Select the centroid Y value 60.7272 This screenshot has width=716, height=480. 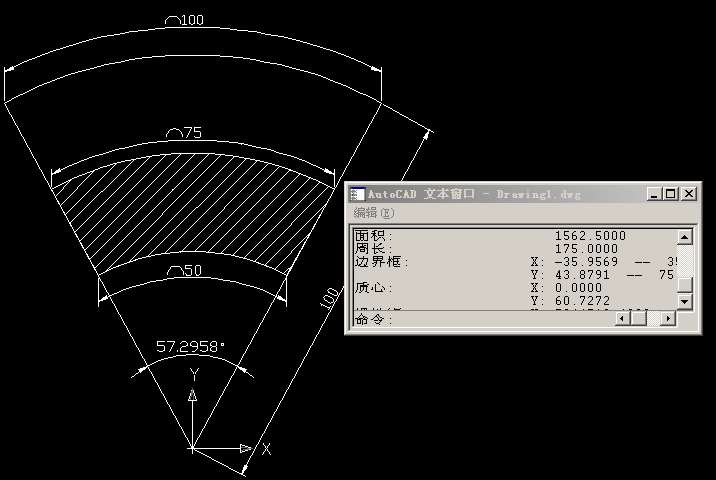[582, 301]
